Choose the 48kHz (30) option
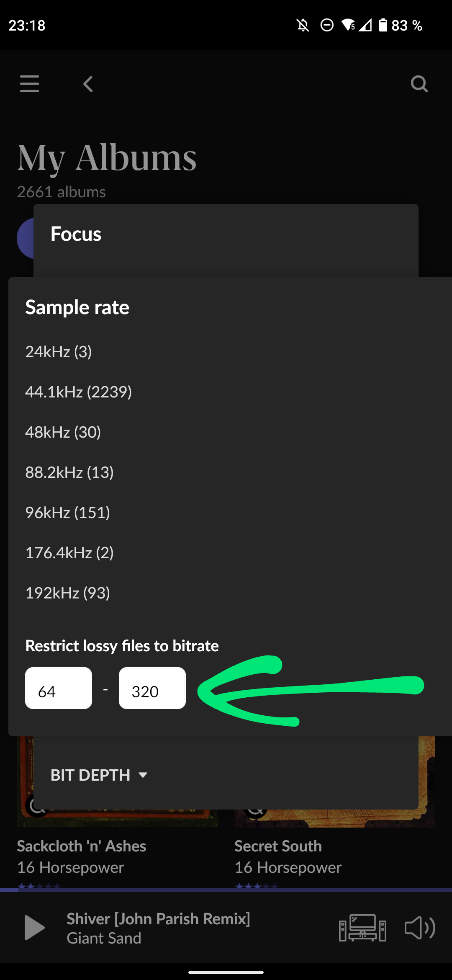The image size is (452, 980). coord(63,432)
